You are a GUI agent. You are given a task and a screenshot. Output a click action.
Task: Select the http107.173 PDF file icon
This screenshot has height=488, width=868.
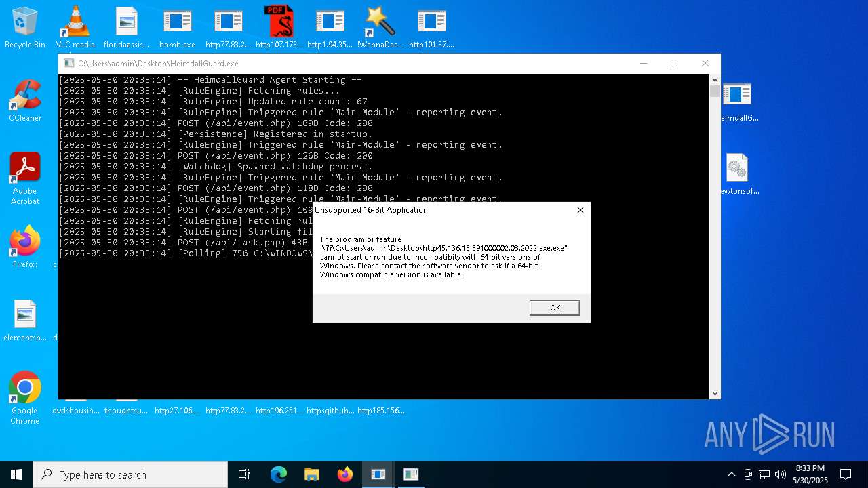pyautogui.click(x=279, y=28)
